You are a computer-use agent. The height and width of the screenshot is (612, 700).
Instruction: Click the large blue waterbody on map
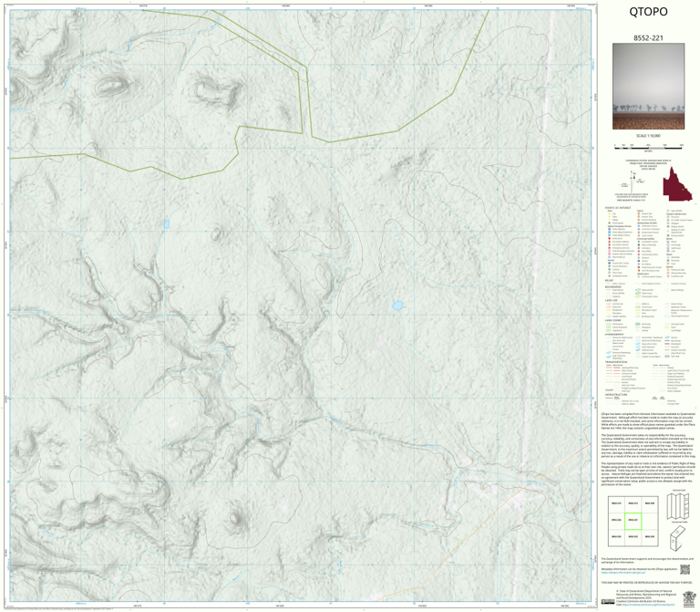tap(397, 306)
